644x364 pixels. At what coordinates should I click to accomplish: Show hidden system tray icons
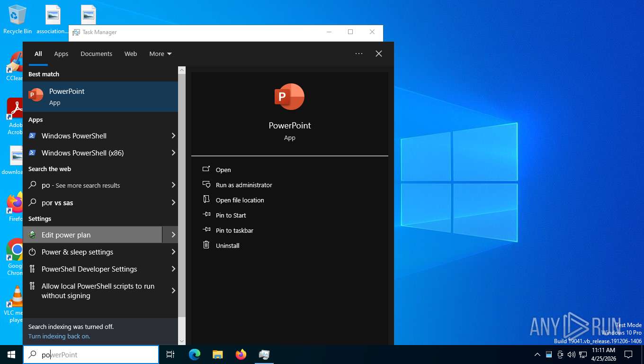pyautogui.click(x=537, y=355)
